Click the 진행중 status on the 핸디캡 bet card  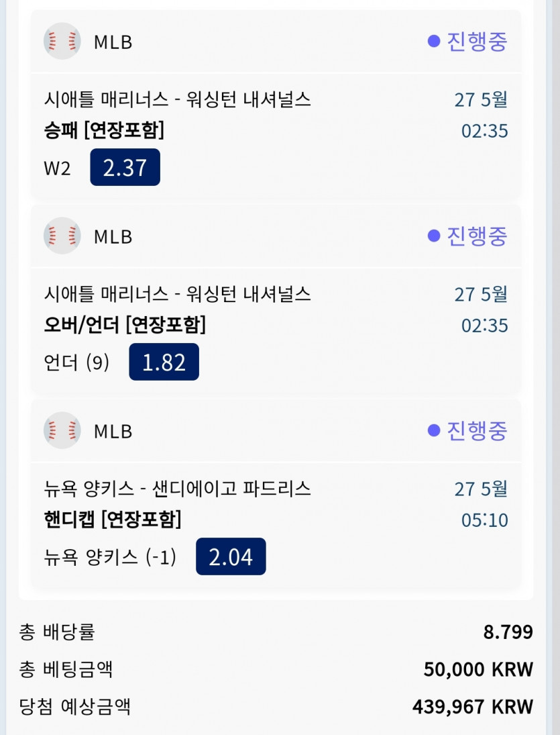pyautogui.click(x=468, y=431)
